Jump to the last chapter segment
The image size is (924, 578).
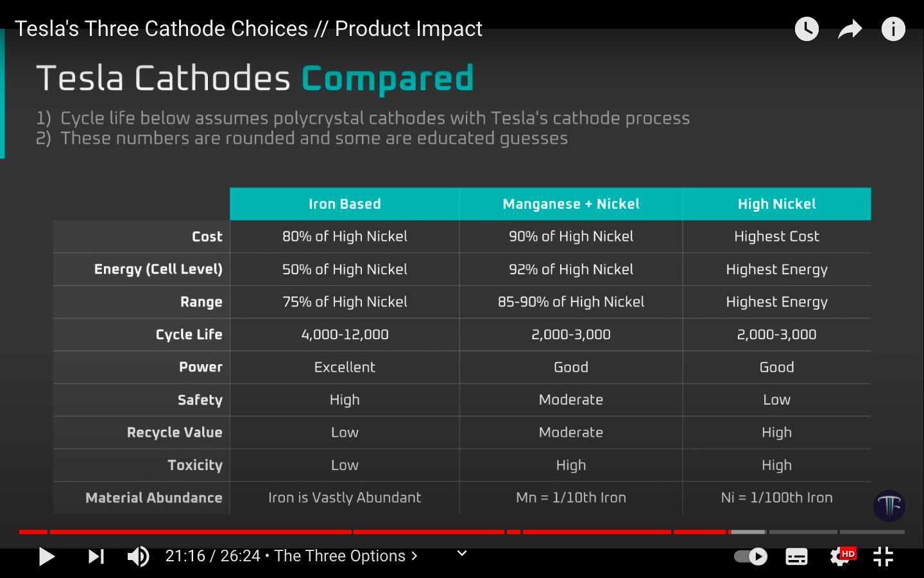coord(872,532)
